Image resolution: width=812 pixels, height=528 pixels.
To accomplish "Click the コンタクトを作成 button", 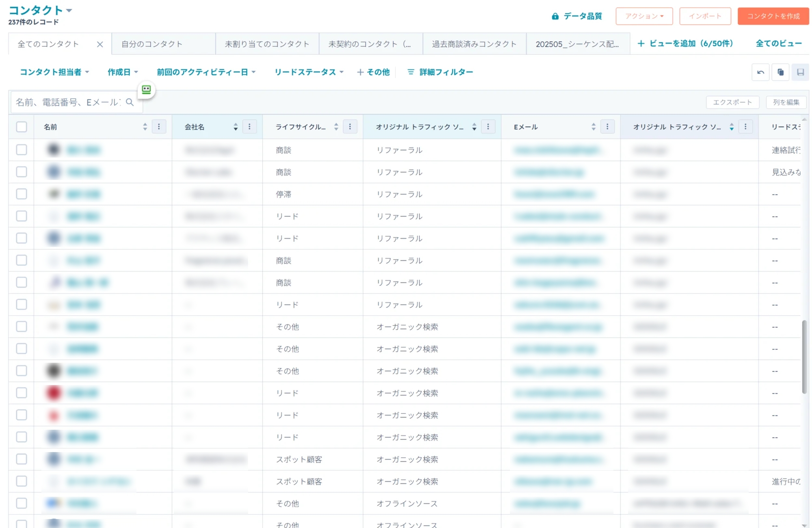I will [x=773, y=16].
